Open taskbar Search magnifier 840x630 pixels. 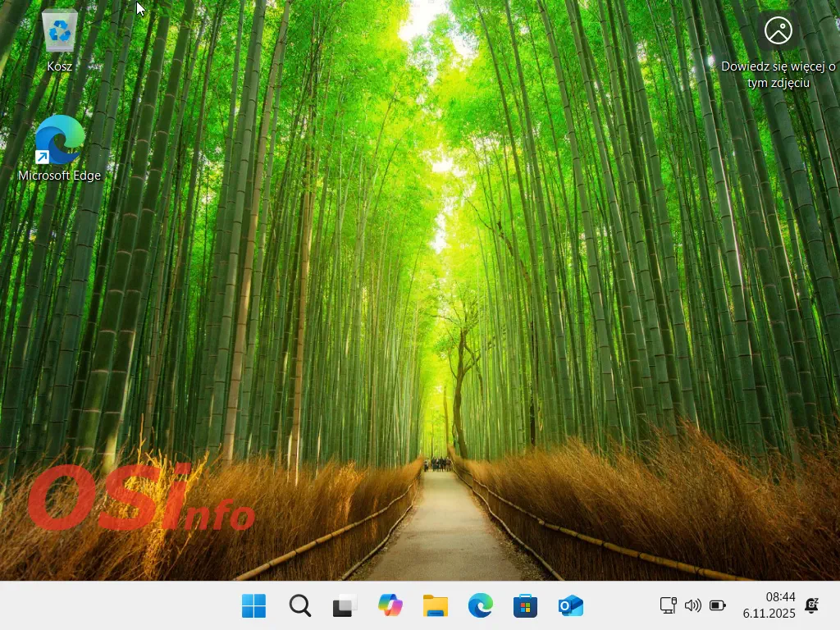click(x=300, y=606)
